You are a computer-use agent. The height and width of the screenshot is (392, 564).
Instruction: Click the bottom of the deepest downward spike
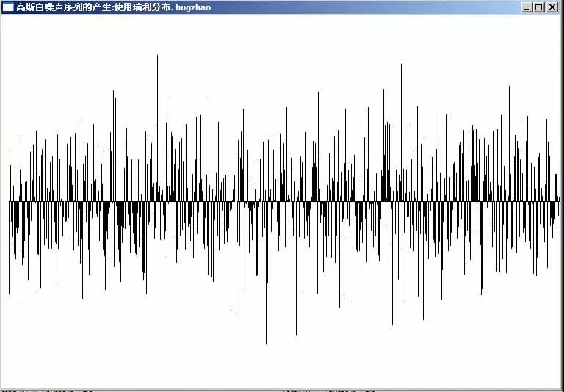tap(266, 342)
